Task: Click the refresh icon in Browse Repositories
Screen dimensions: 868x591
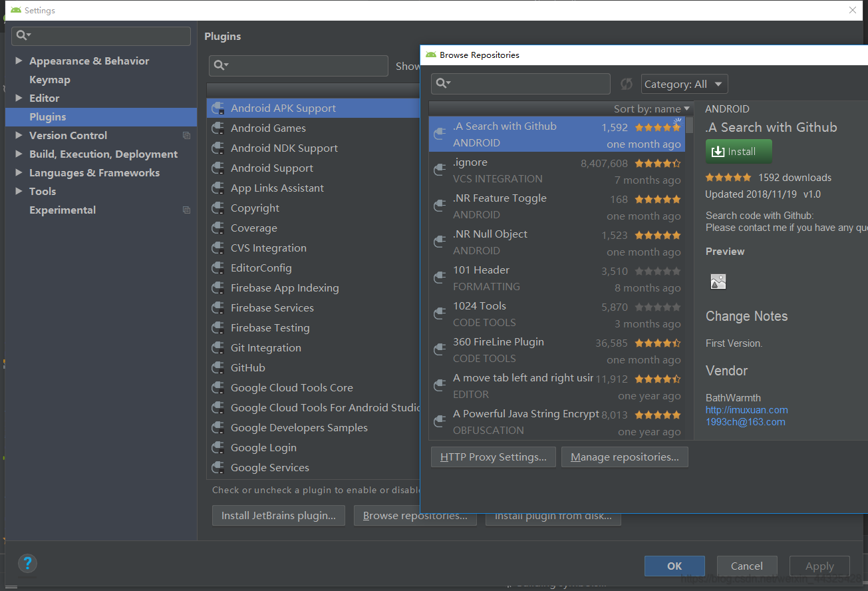Action: coord(626,84)
